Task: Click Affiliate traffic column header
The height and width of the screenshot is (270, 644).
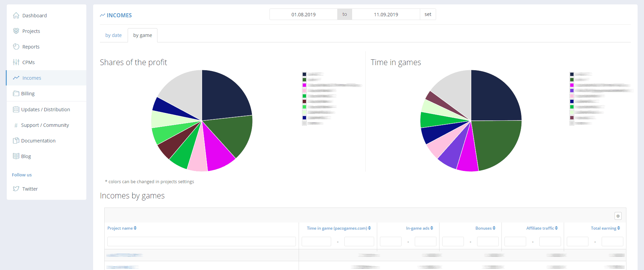Action: click(x=542, y=228)
